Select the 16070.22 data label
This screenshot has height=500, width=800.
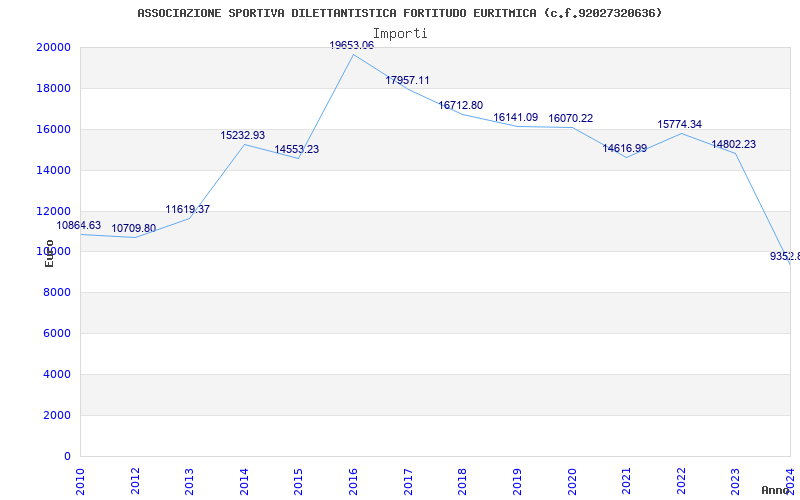click(x=570, y=119)
